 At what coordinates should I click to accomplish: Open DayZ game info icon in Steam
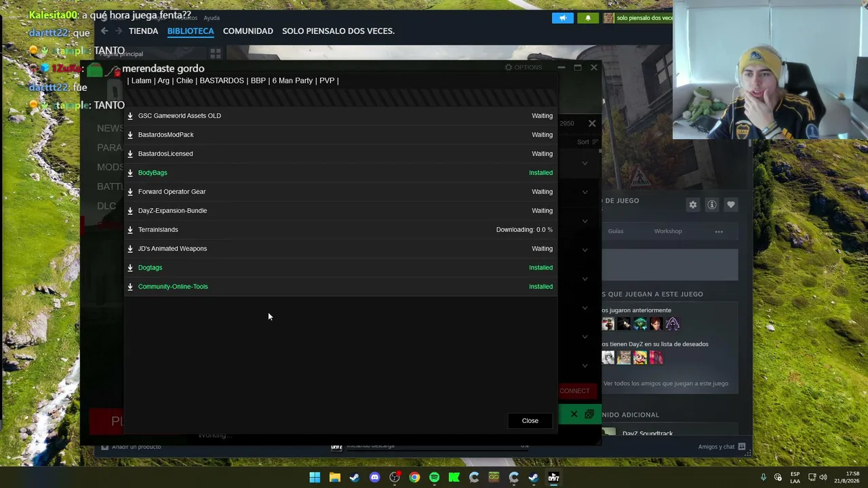click(x=712, y=205)
